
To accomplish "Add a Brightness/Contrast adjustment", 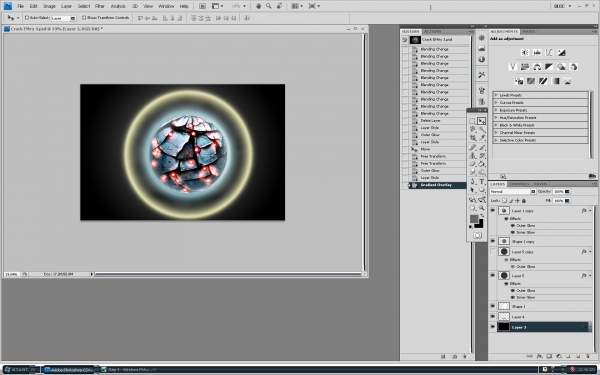I will (x=525, y=53).
